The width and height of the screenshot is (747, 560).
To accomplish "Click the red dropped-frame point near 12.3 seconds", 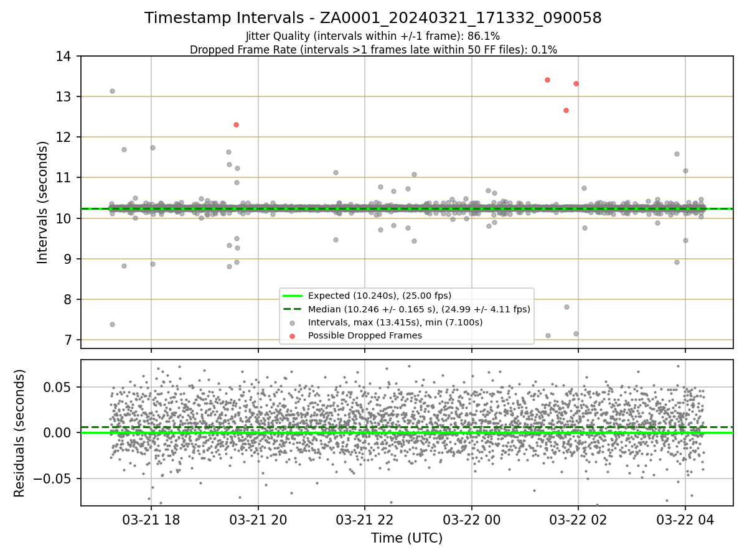I will pos(236,124).
